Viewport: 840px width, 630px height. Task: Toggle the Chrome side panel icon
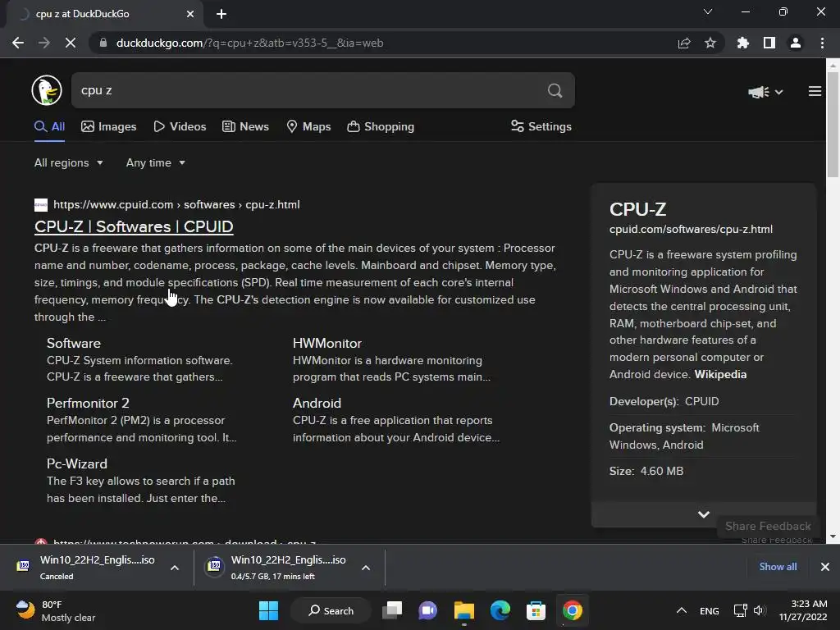coord(769,43)
